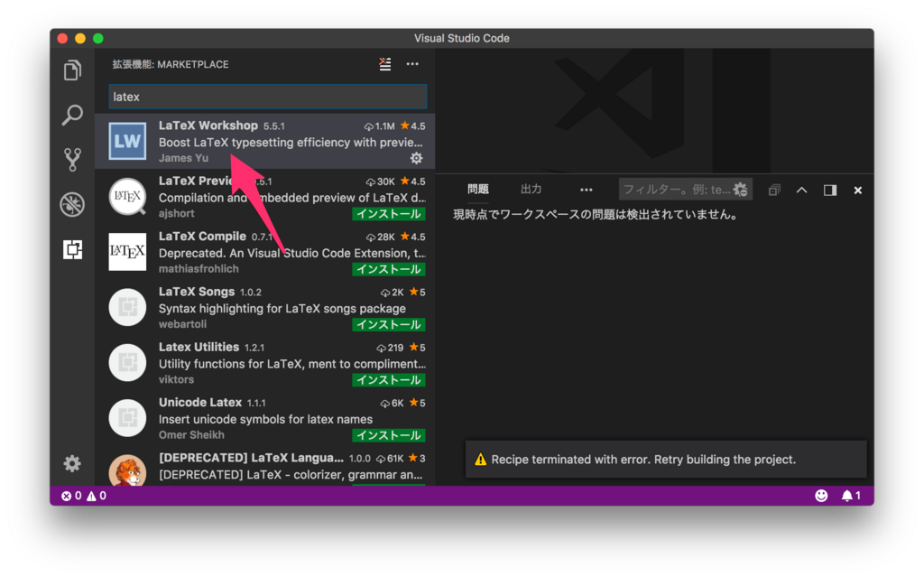Clear extensions search results icon
Screen dimensions: 924x577
pyautogui.click(x=384, y=64)
